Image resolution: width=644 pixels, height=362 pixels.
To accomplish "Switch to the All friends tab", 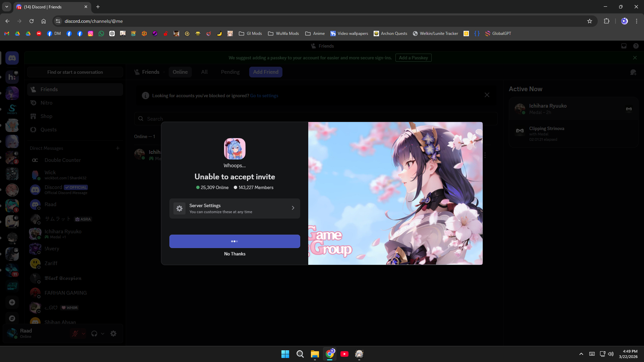I will [x=204, y=72].
